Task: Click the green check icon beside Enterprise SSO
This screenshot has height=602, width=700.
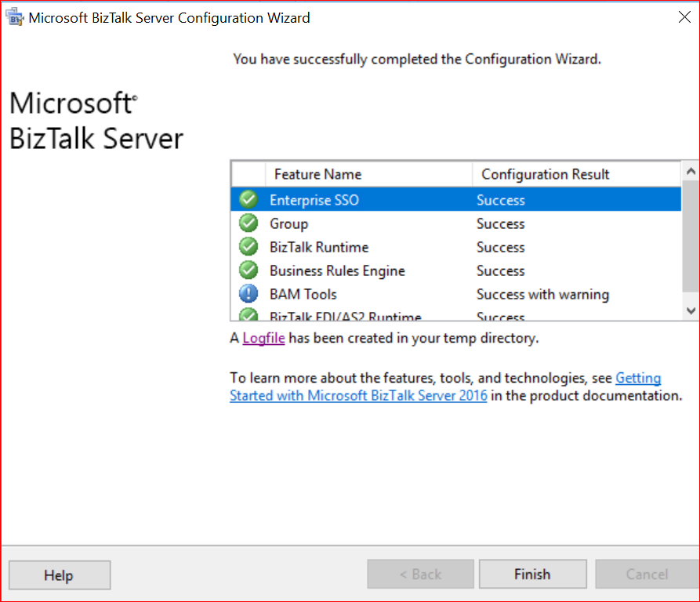Action: [x=248, y=200]
